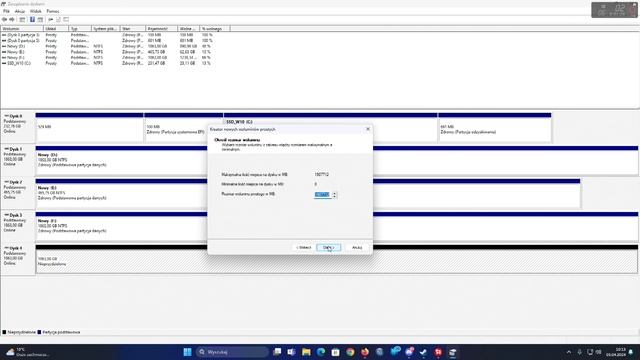Open the Task View taskbar icon
640x360 pixels.
point(277,352)
